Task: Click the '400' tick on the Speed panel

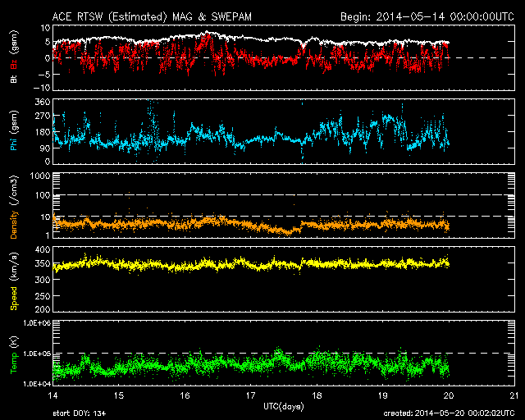Action: click(x=43, y=249)
